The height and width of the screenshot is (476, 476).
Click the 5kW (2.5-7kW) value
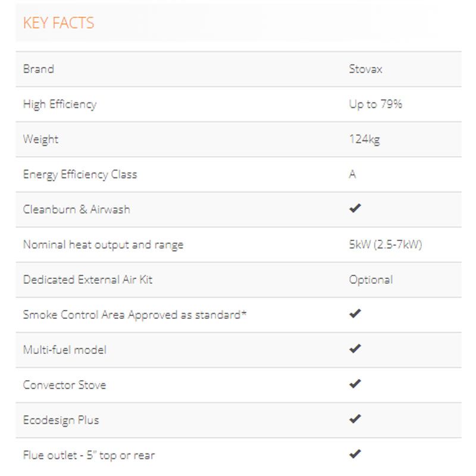[385, 245]
